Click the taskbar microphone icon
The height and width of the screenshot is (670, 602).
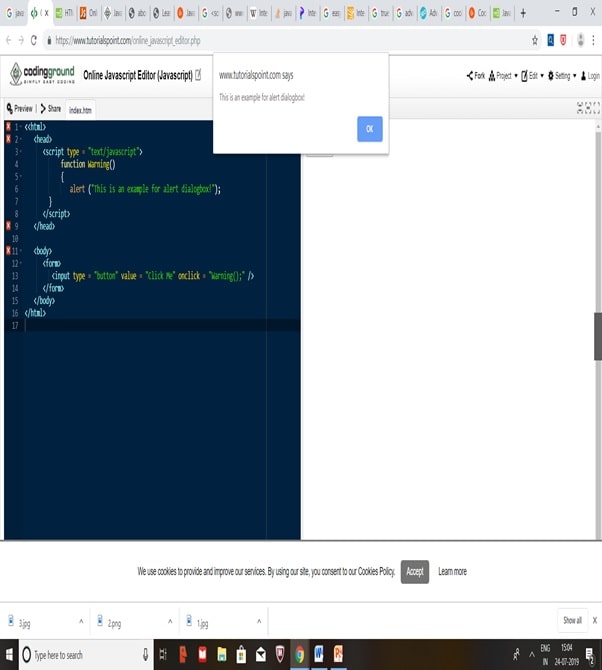click(145, 655)
